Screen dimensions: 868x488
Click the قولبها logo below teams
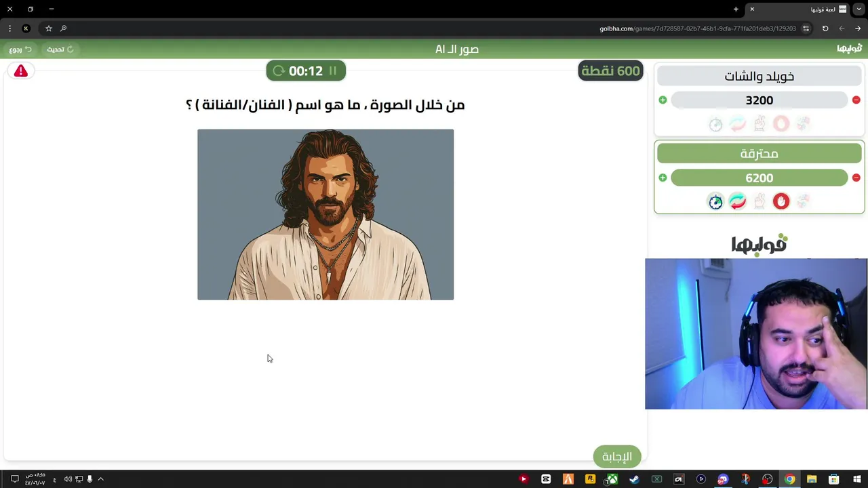click(x=759, y=244)
